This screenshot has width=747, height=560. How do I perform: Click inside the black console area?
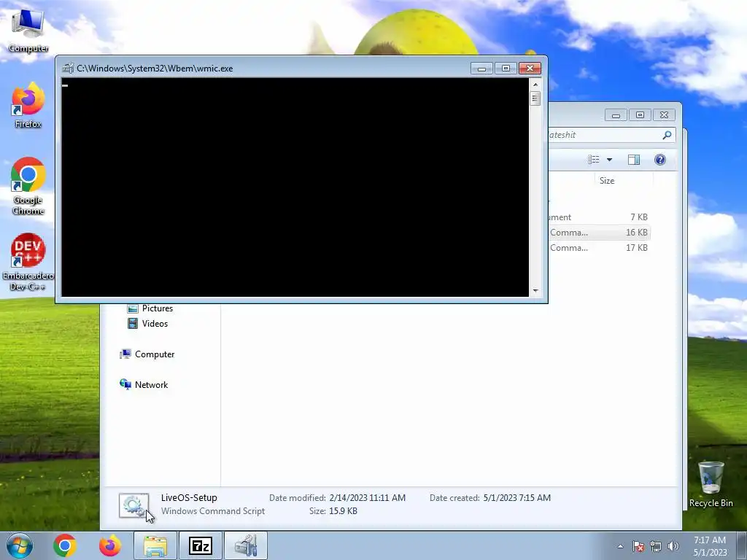coord(295,187)
